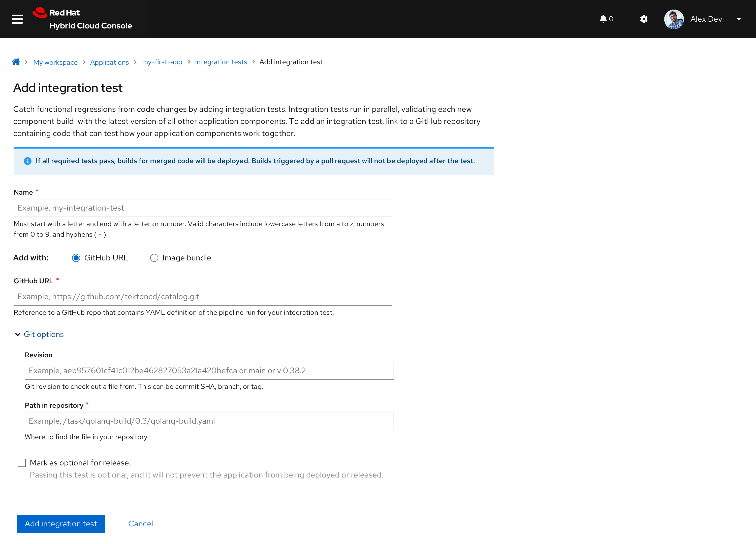
Task: Select the Image bundle radio option
Action: (x=154, y=258)
